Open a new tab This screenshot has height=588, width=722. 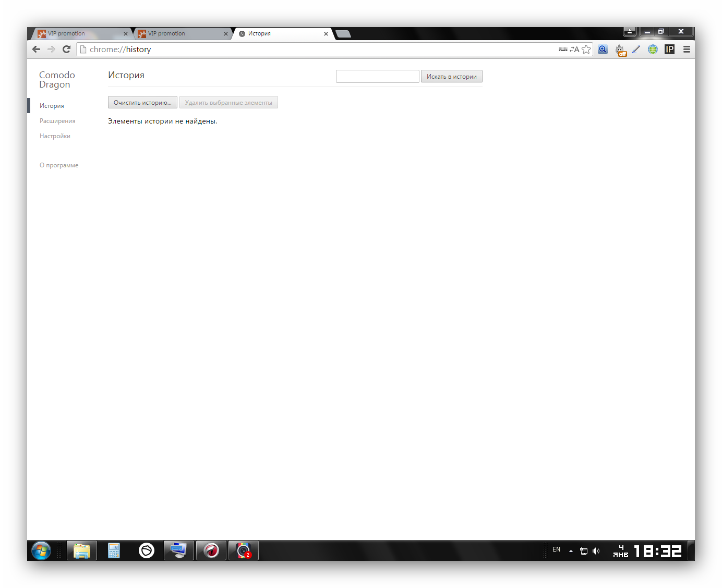click(x=343, y=34)
